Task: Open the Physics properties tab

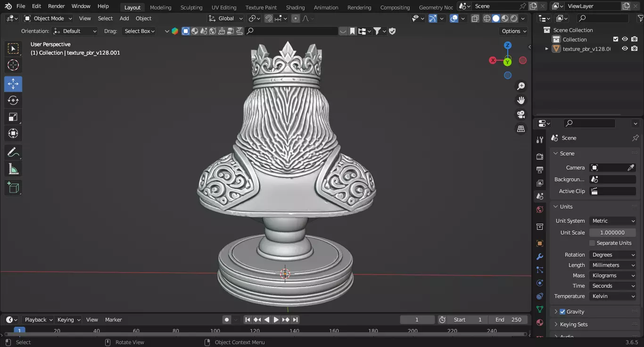Action: click(540, 283)
